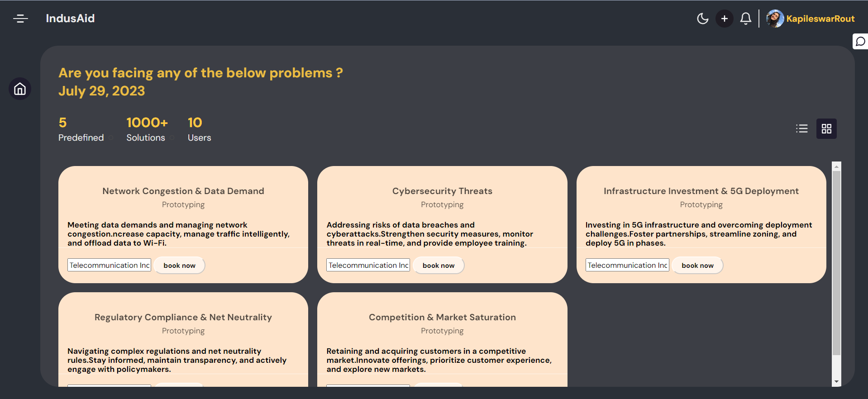This screenshot has width=868, height=399.
Task: Open KapileswarRout profile avatar
Action: coord(775,19)
